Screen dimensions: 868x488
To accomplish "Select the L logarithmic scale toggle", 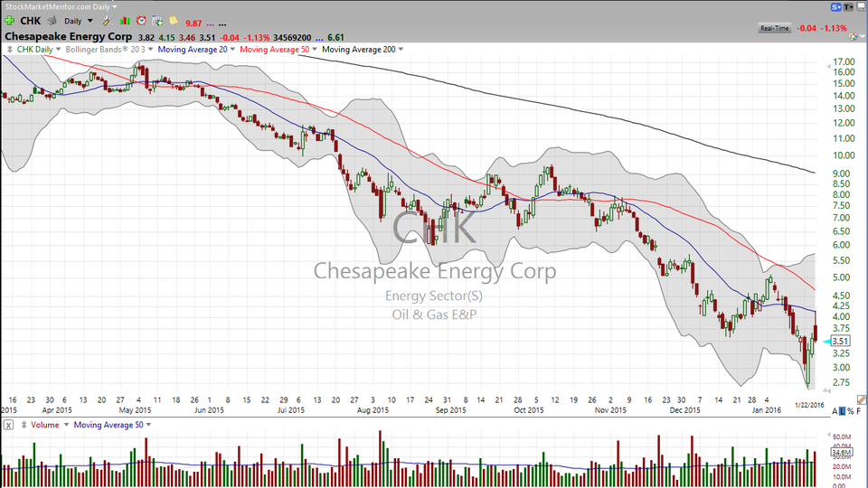I will tap(843, 411).
